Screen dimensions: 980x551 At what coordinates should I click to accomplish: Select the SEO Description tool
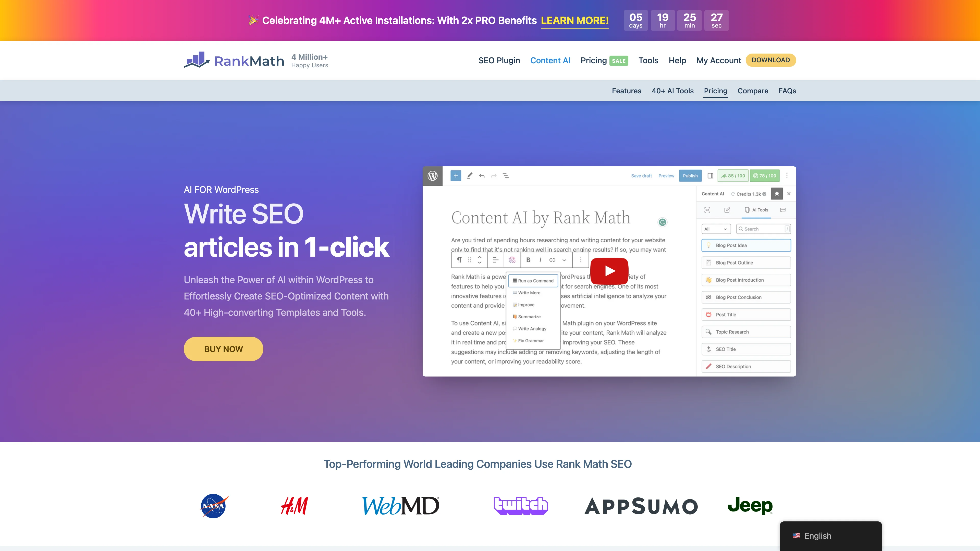tap(746, 367)
